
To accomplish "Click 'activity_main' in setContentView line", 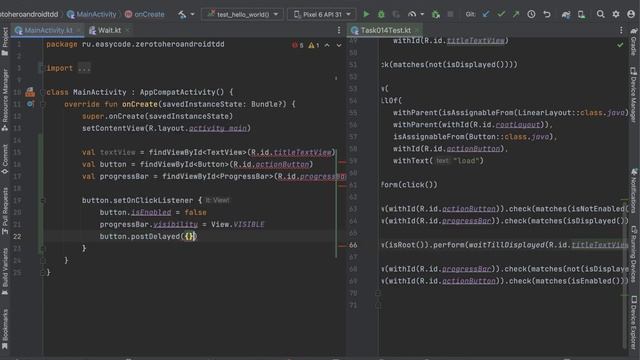I will (x=218, y=128).
